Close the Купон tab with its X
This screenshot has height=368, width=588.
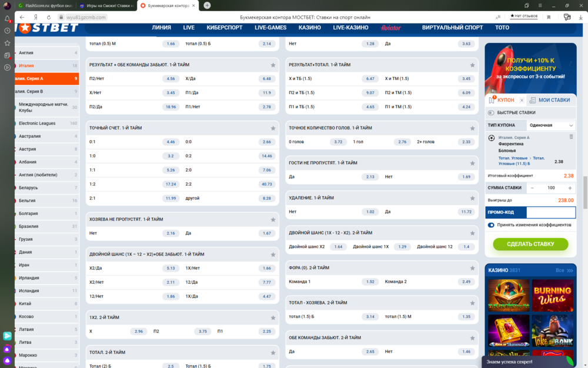point(522,100)
